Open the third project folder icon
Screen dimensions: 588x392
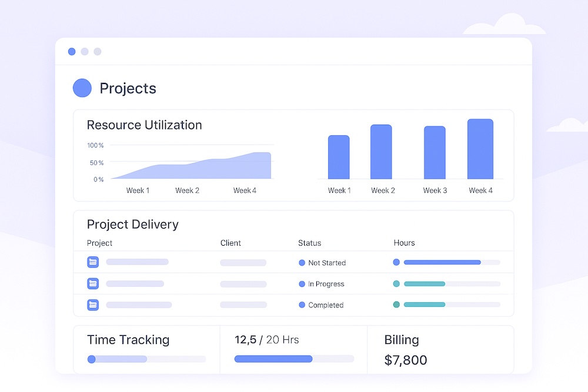coord(93,304)
